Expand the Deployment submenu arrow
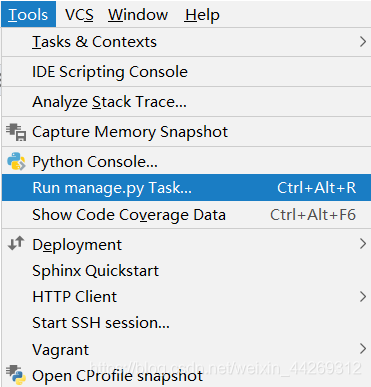The width and height of the screenshot is (371, 387). tap(363, 244)
